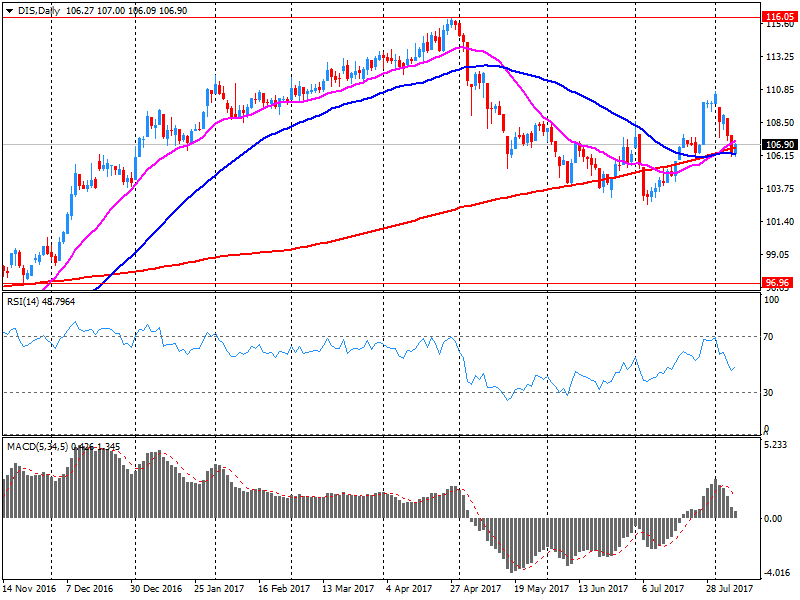The height and width of the screenshot is (600, 800).
Task: Click the 30 Dec 2016 date label
Action: 156,589
